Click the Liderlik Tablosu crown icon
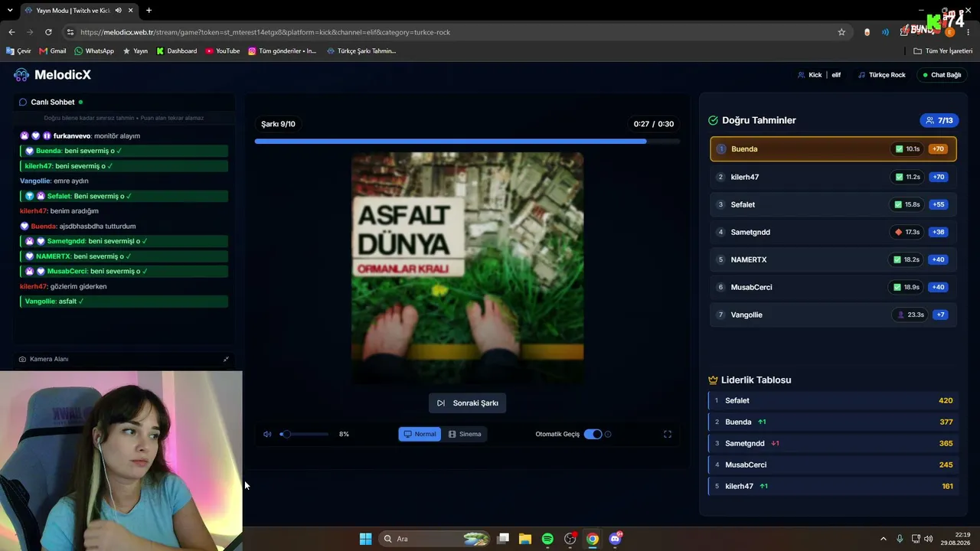980x551 pixels. point(713,380)
